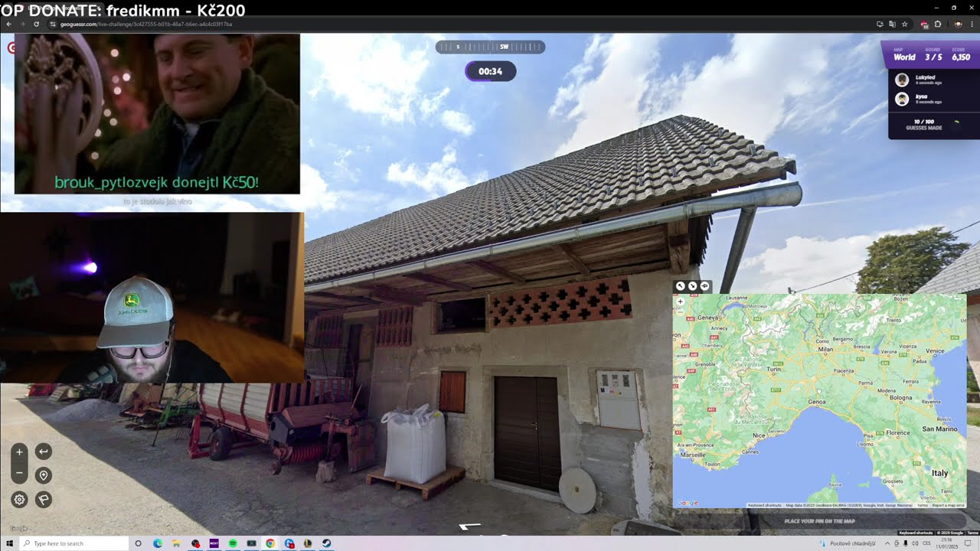Shrink the guess map with second arrow icon
Screen dimensions: 980x551
[x=693, y=286]
